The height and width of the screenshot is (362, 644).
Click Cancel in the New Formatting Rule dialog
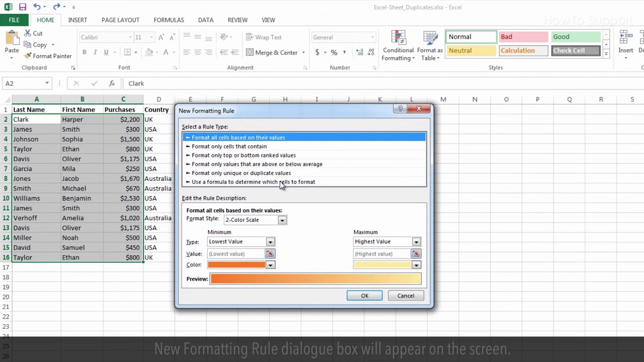(x=406, y=296)
